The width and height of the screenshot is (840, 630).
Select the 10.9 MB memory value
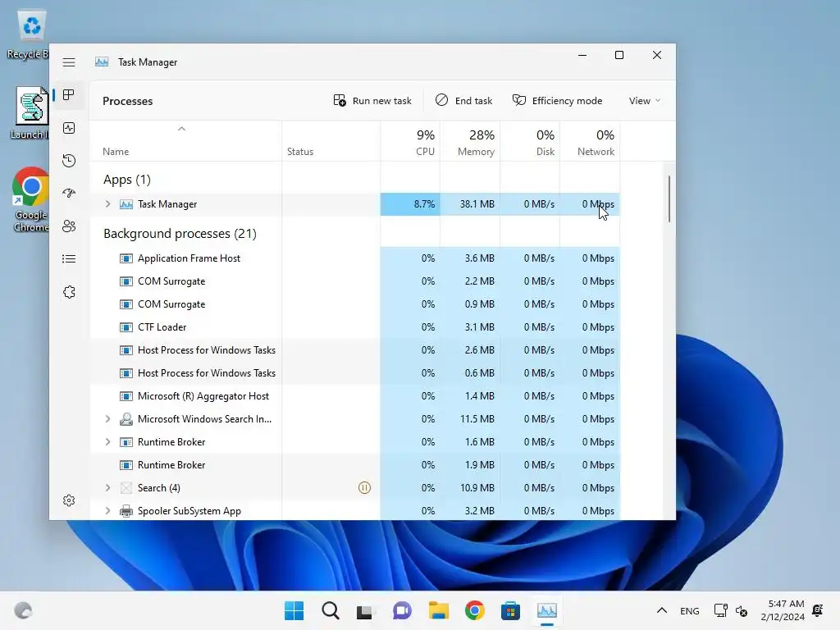pos(477,488)
